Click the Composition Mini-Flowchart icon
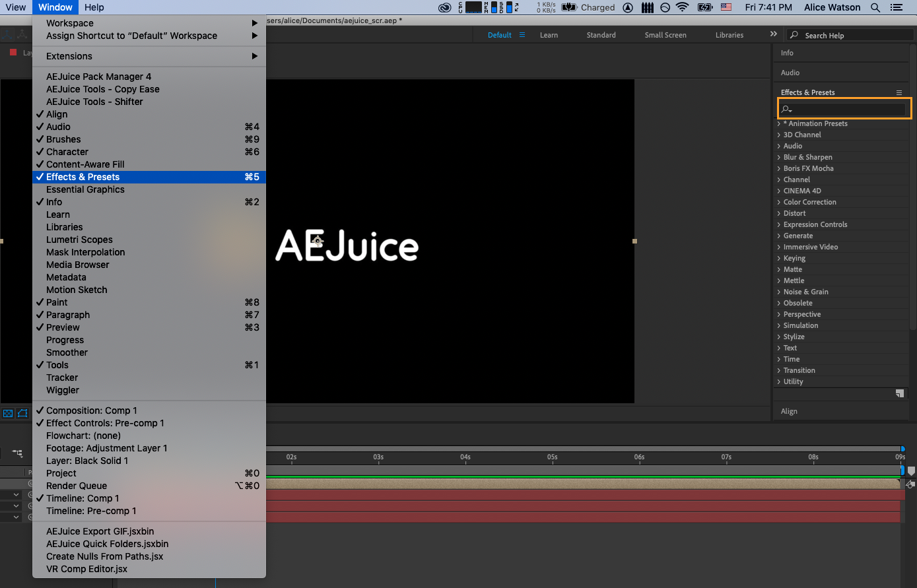Screen dimensions: 917x588 click(x=18, y=453)
